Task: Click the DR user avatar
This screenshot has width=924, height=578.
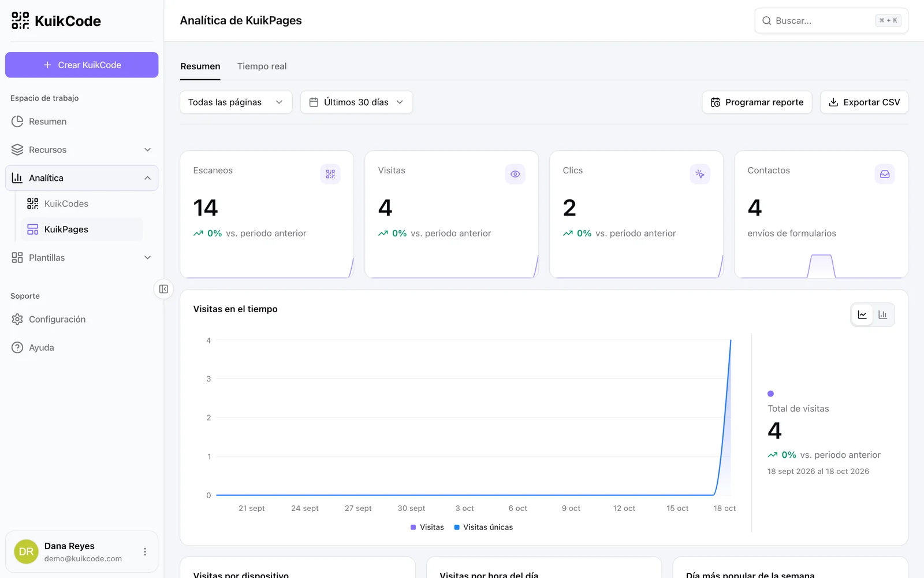Action: pos(26,552)
